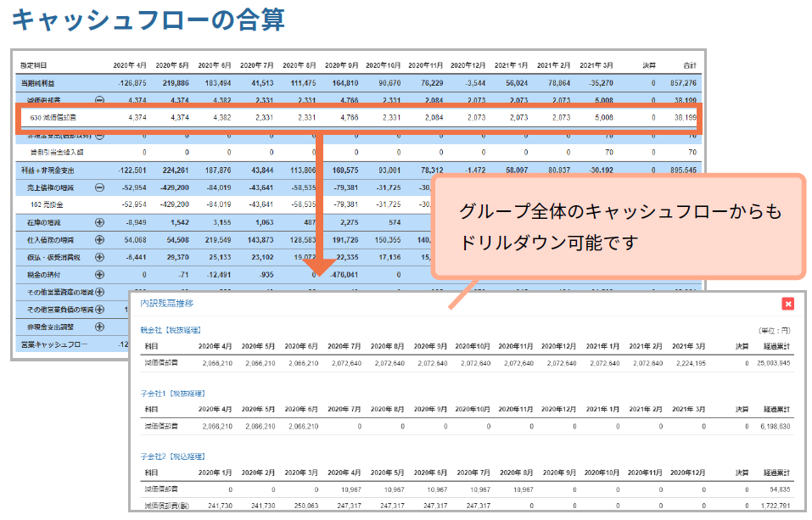Click the 1,542 value in 在庫の増減 row

click(180, 222)
